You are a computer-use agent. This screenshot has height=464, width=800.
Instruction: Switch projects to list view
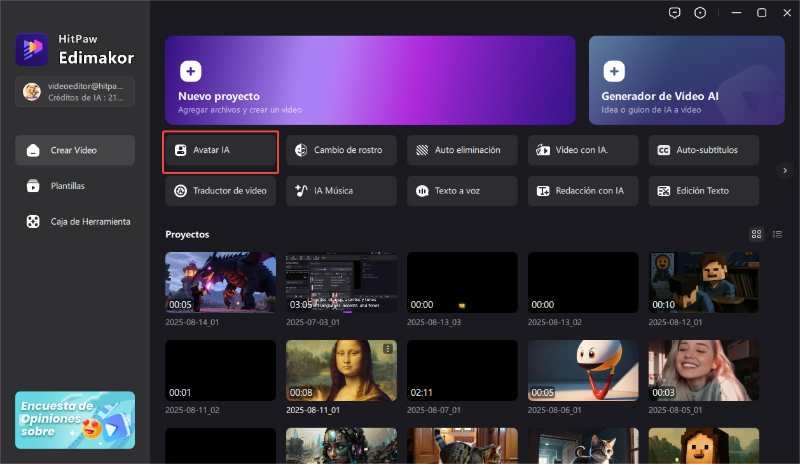coord(777,234)
